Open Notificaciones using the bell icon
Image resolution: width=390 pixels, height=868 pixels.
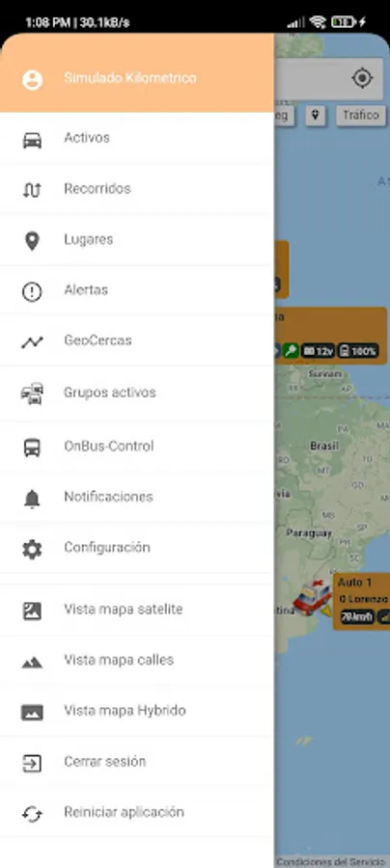point(32,499)
